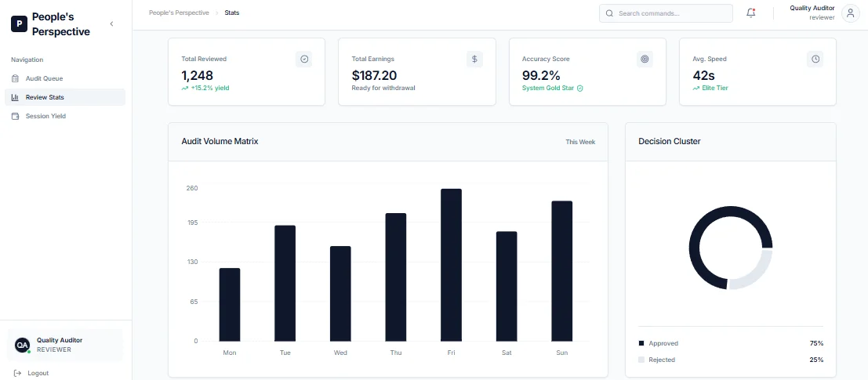Screen dimensions: 868x380
Task: Click the Logout button
Action: 31,373
